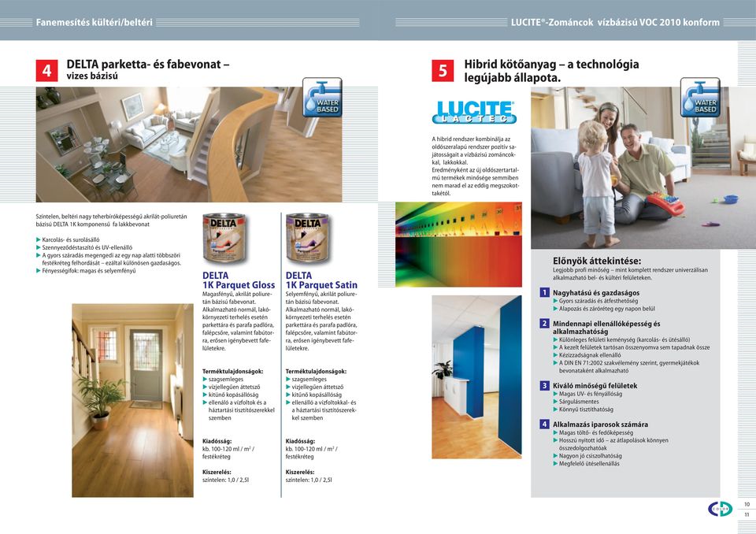Click the heading 'DELTA parketta- és fabevonat –'

click(148, 64)
